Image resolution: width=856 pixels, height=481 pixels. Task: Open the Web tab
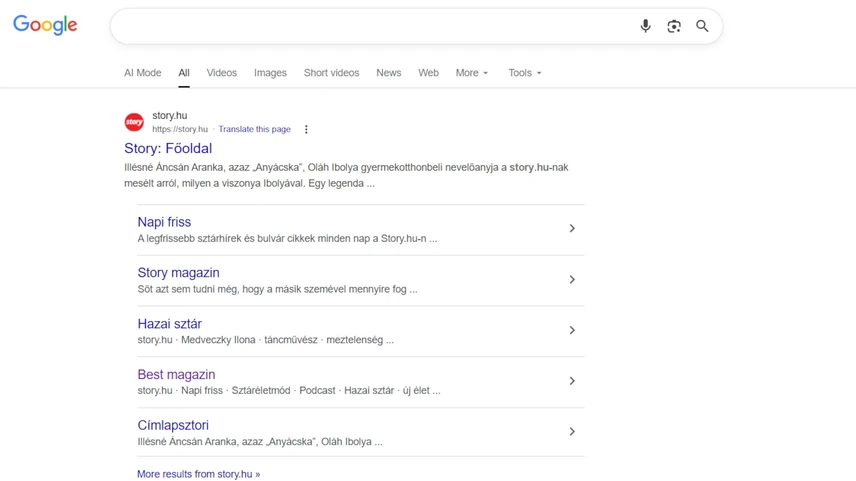pos(429,73)
